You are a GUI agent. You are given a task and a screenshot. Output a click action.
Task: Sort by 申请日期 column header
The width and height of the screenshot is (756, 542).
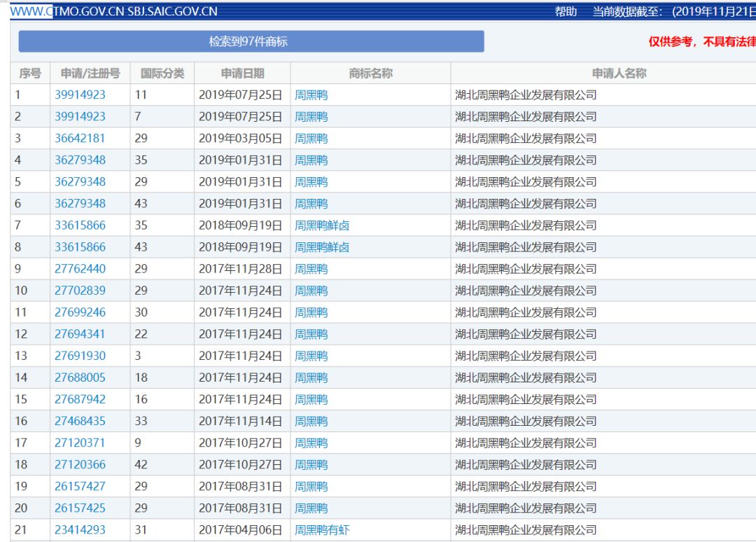(242, 74)
